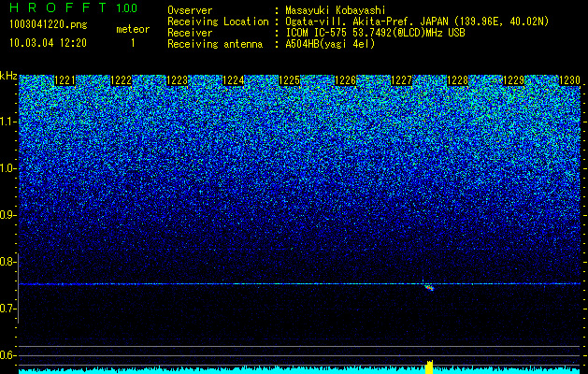Click the 1.0 frequency axis label
This screenshot has width=588, height=374.
[7, 168]
